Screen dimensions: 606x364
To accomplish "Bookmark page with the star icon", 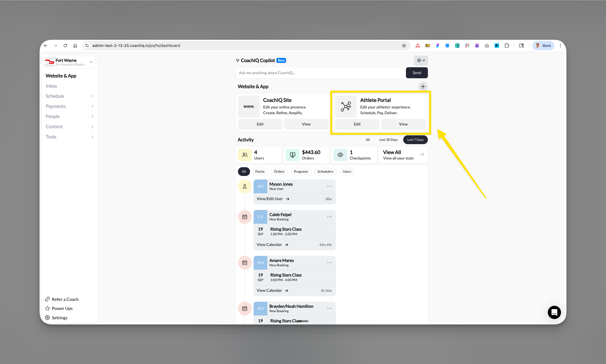I will [x=404, y=46].
